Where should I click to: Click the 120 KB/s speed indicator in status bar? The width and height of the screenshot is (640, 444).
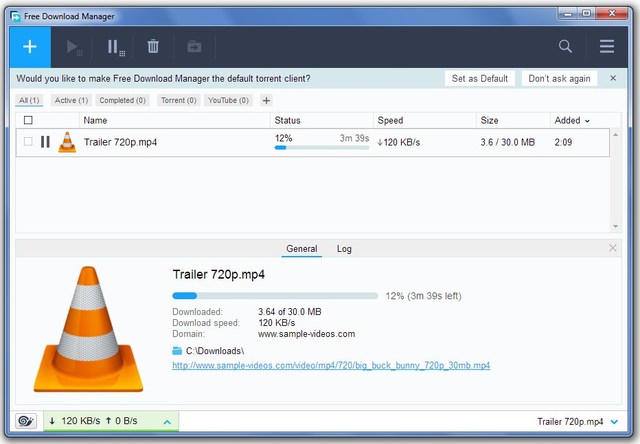click(x=81, y=421)
